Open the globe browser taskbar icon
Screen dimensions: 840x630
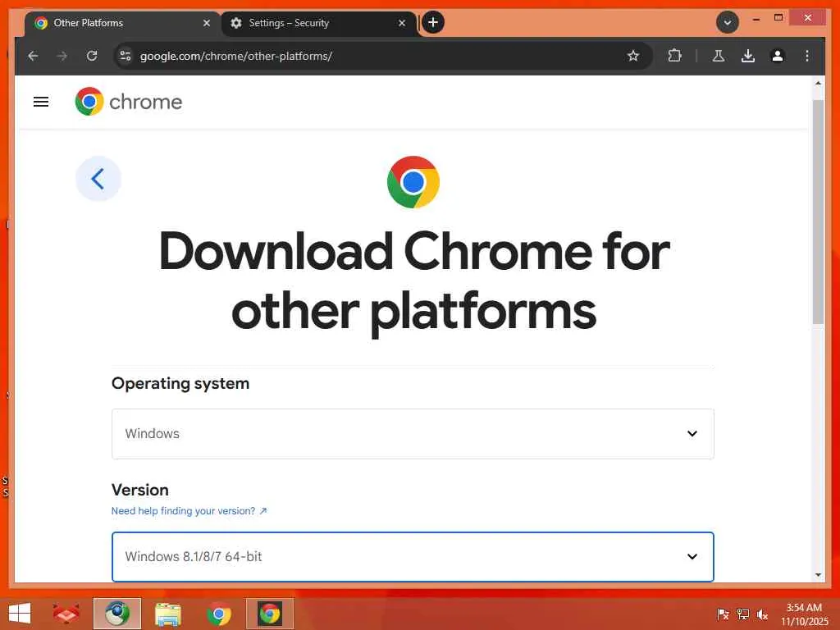116,614
